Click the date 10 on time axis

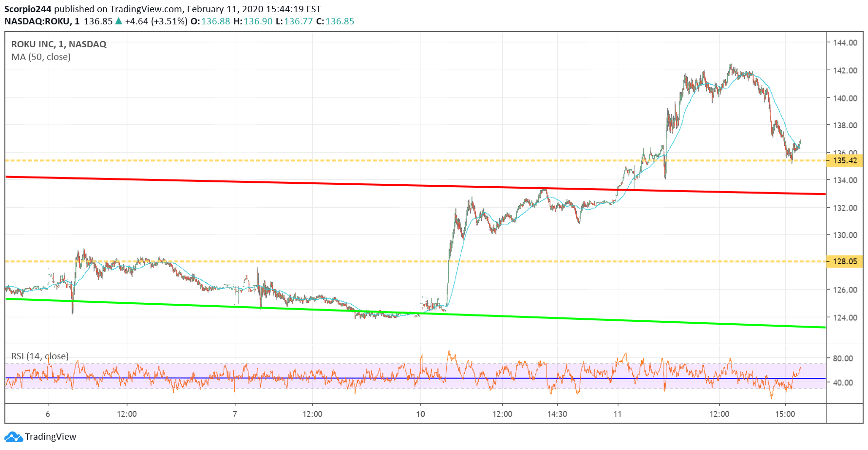pyautogui.click(x=420, y=414)
